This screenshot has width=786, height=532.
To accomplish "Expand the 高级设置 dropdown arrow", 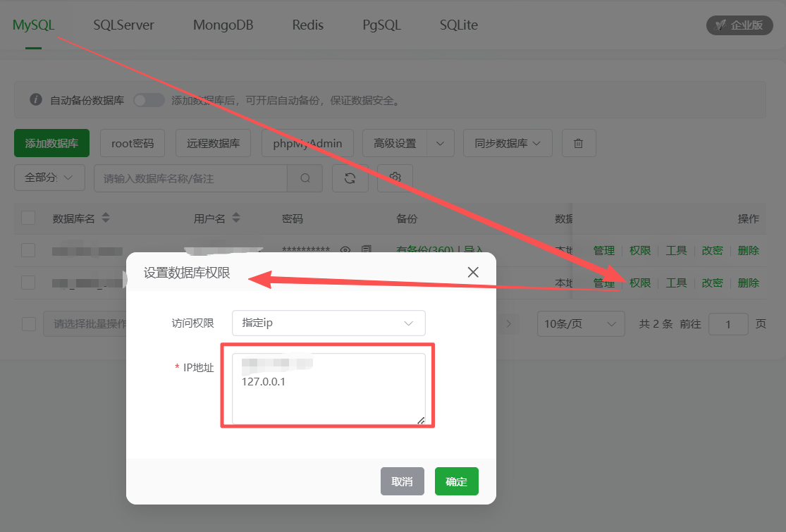I will coord(441,143).
